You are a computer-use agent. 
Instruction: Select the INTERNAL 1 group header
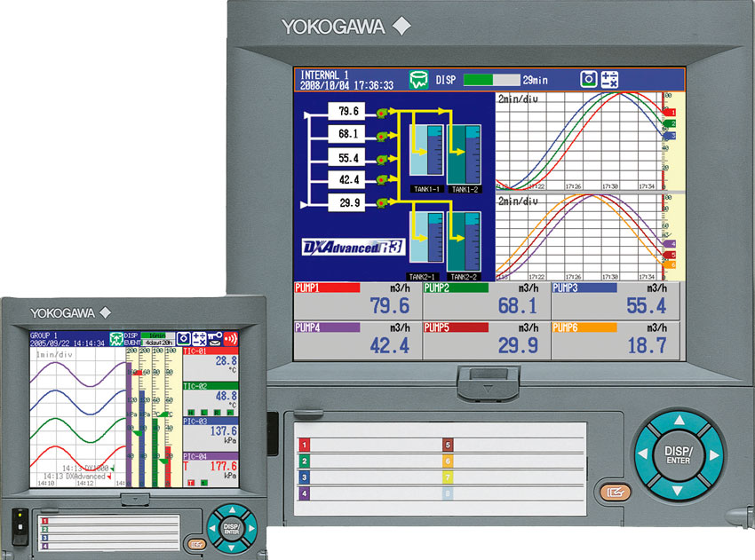point(324,75)
